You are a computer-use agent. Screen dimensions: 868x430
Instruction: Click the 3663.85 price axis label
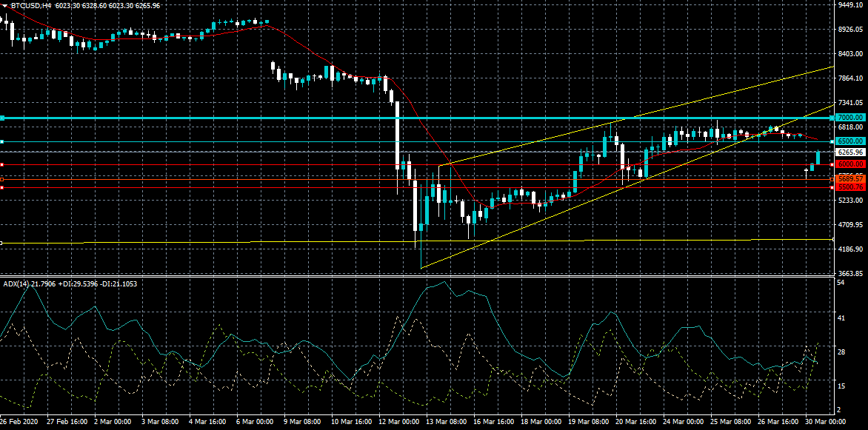(x=851, y=273)
